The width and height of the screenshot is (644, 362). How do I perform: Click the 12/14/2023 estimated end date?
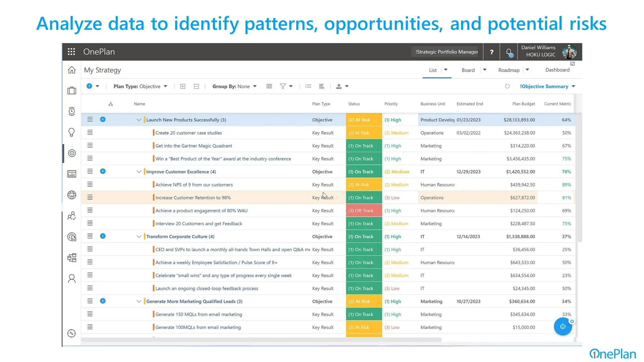[x=468, y=237]
